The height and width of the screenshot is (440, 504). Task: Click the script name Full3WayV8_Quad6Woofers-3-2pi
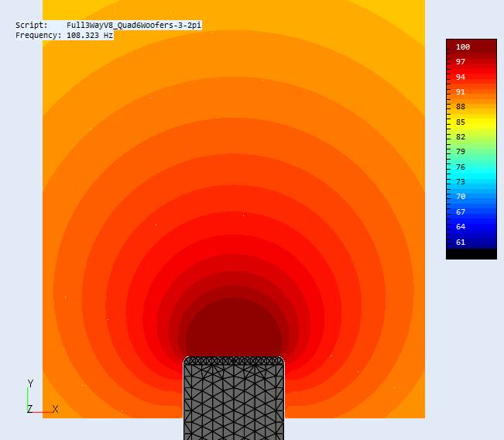(134, 25)
